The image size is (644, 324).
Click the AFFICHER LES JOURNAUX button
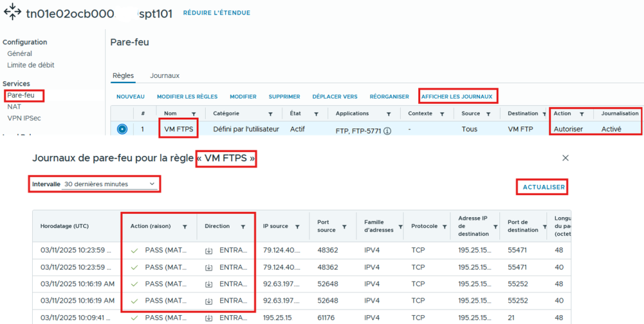[x=457, y=96]
